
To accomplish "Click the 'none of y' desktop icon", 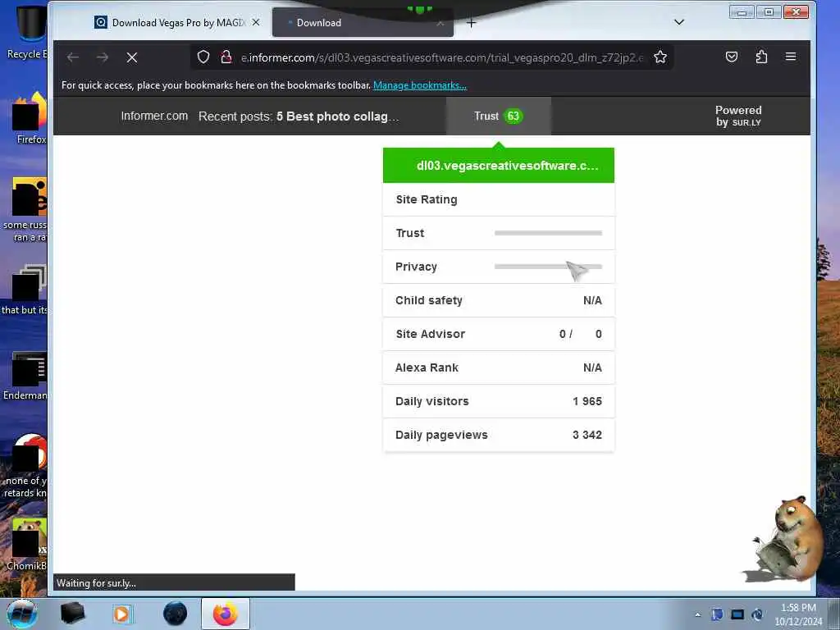I will [27, 466].
